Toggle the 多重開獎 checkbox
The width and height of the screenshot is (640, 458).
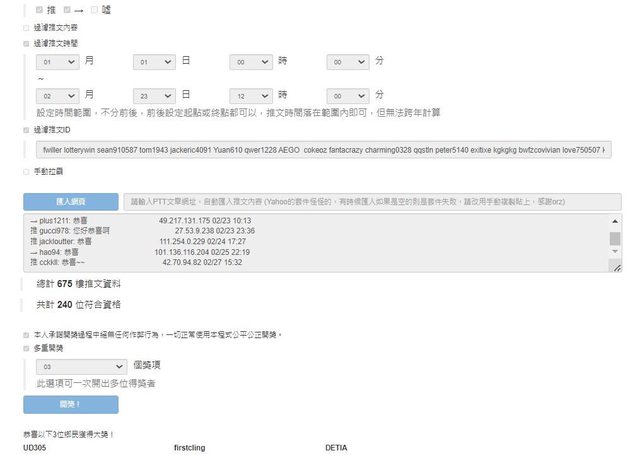[x=27, y=348]
